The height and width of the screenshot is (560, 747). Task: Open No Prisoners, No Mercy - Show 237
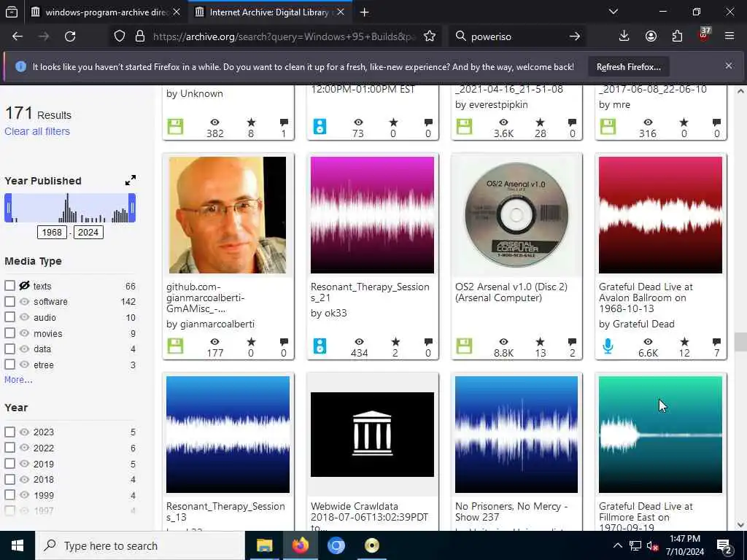pos(511,512)
